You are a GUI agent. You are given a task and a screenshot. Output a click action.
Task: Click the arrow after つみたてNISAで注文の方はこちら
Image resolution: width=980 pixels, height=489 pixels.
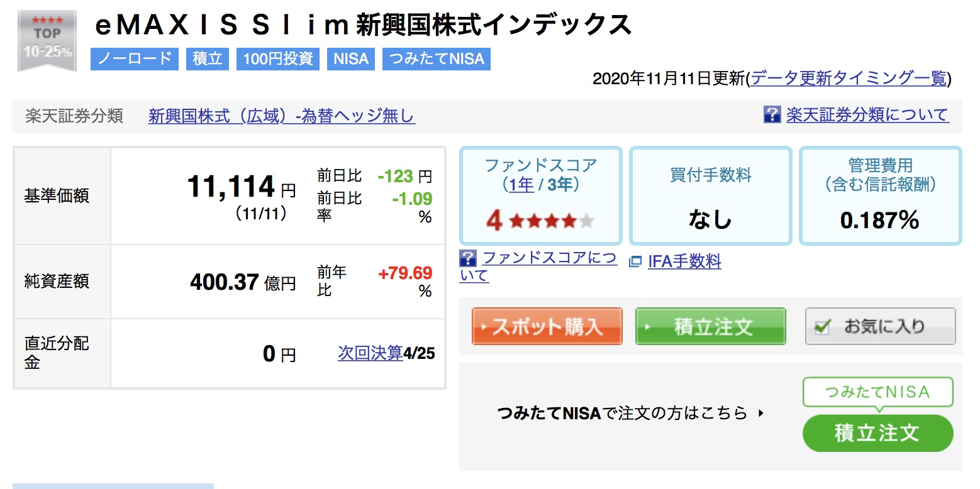(760, 414)
